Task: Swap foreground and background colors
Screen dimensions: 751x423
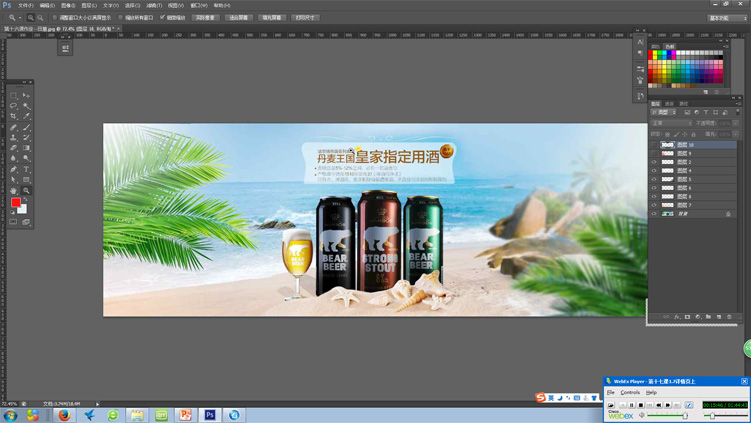Action: [25, 199]
